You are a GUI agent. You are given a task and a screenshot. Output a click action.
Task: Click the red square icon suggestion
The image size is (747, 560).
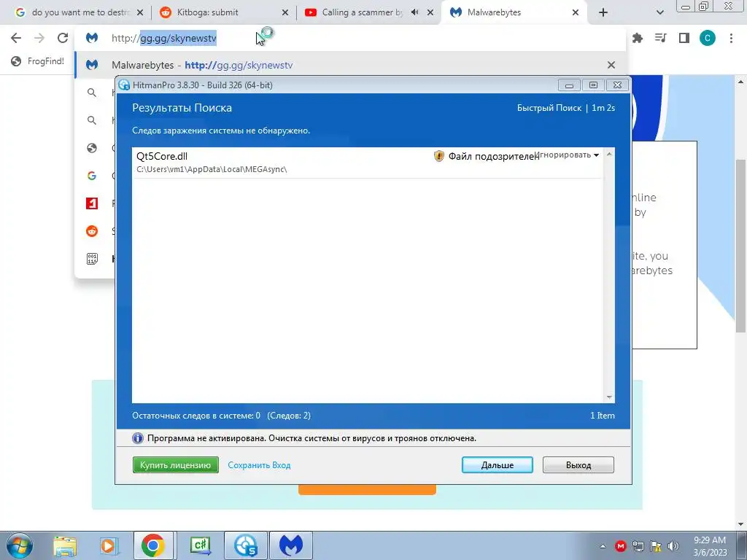(92, 203)
